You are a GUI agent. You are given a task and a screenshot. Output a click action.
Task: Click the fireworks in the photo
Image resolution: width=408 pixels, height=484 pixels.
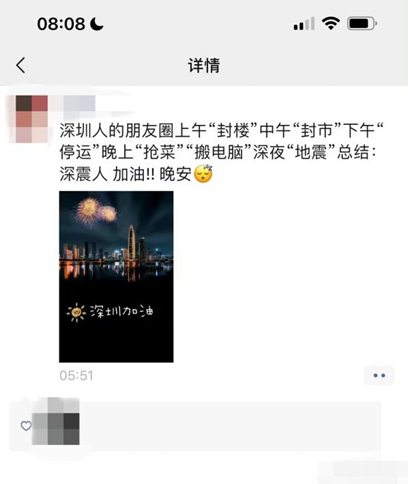coord(95,212)
